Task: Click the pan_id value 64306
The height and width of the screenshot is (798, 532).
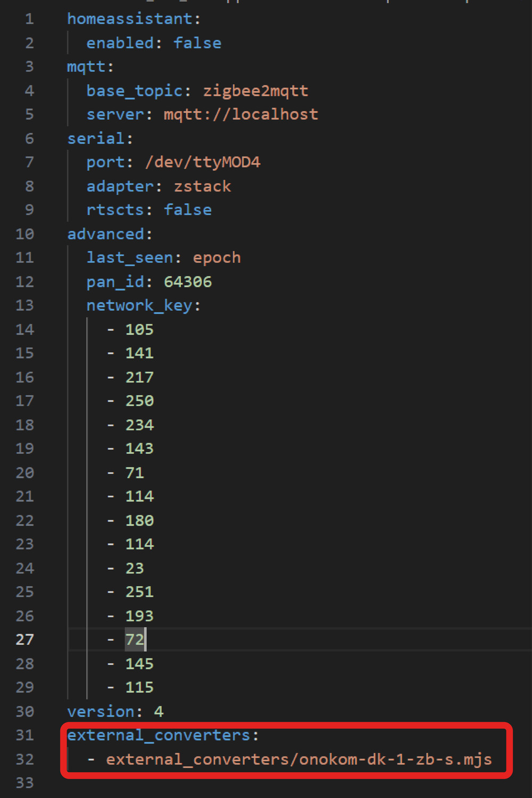Action: coord(187,282)
